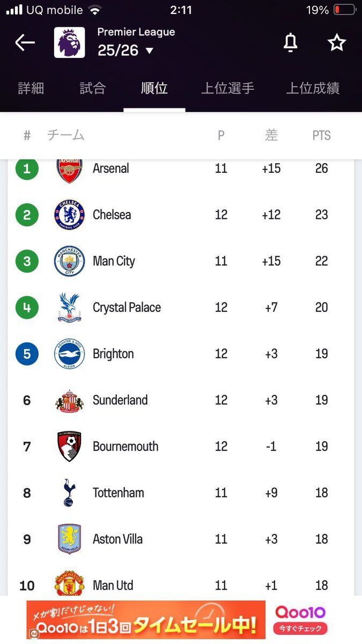Tap the Manchester City crest
The width and height of the screenshot is (362, 644).
point(69,261)
